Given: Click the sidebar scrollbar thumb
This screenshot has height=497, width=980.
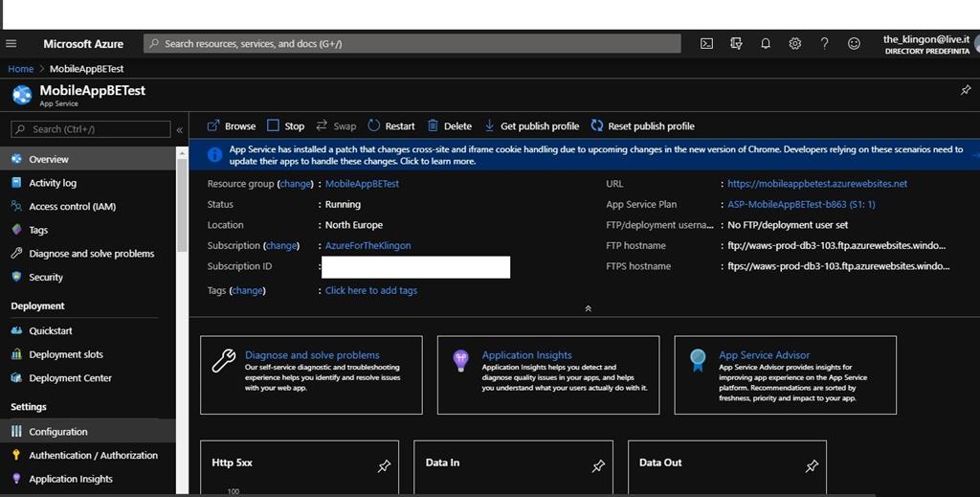Looking at the screenshot, I should pos(182,204).
